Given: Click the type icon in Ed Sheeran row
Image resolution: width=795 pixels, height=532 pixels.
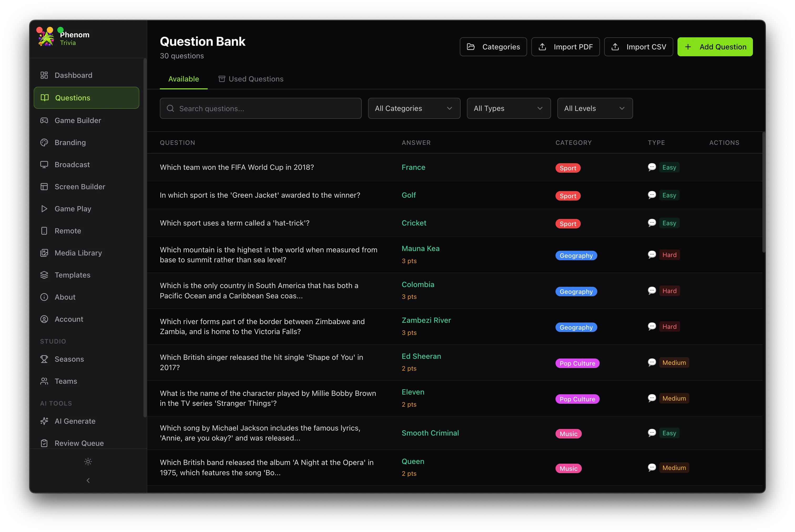Looking at the screenshot, I should click(652, 363).
